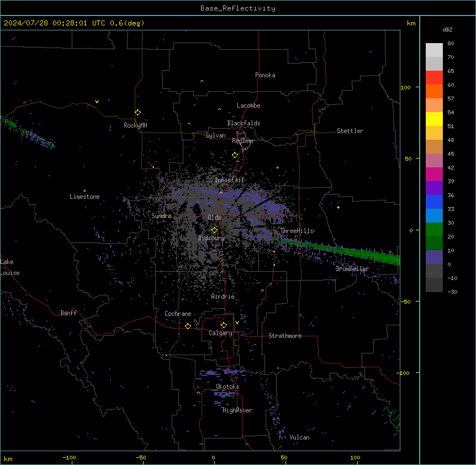
Task: Click the km unit label at top right
Action: (411, 23)
